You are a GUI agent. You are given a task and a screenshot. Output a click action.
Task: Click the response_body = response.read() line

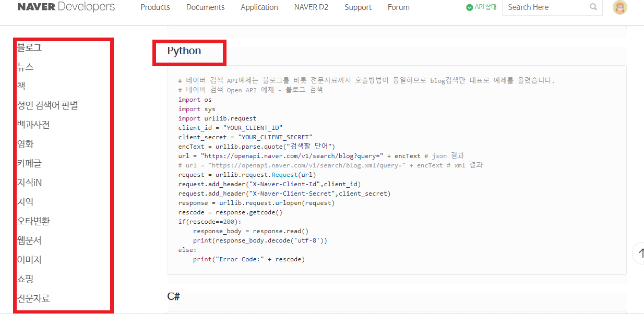251,231
